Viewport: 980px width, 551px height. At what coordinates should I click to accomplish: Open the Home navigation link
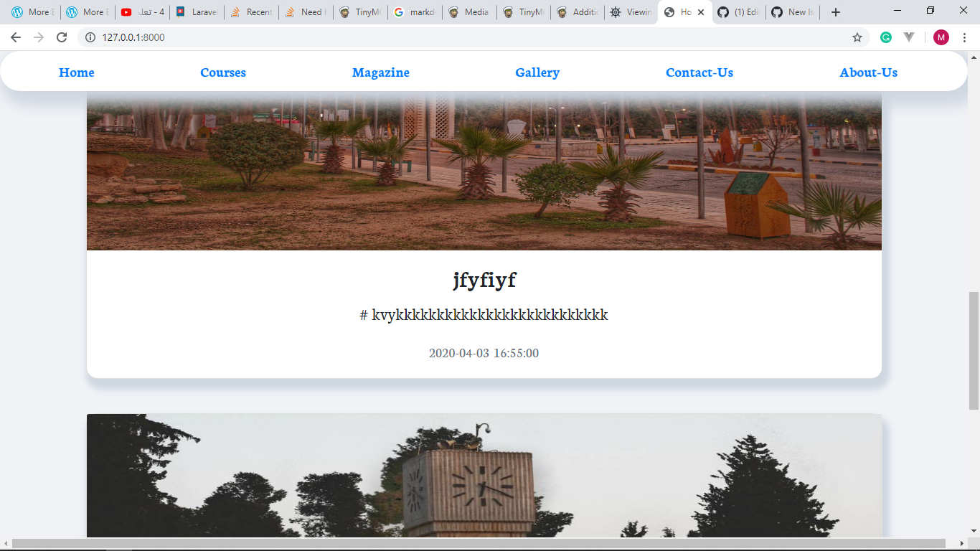coord(77,72)
